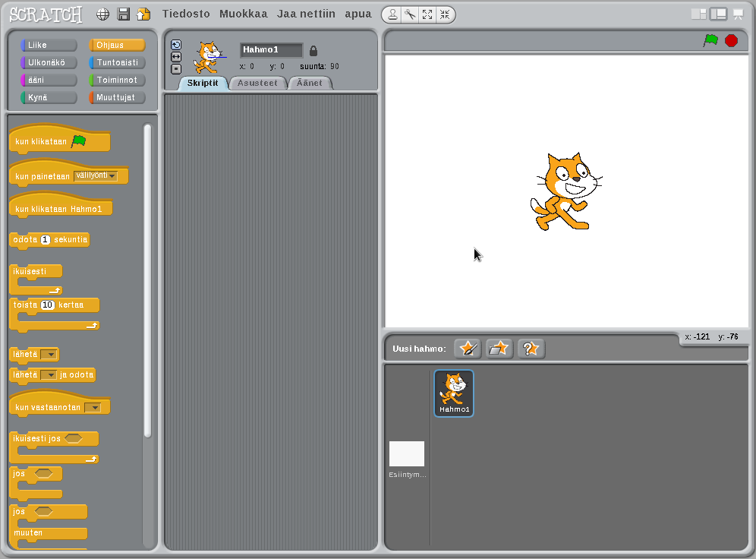
Task: Open the Tiedosto menu
Action: click(186, 14)
